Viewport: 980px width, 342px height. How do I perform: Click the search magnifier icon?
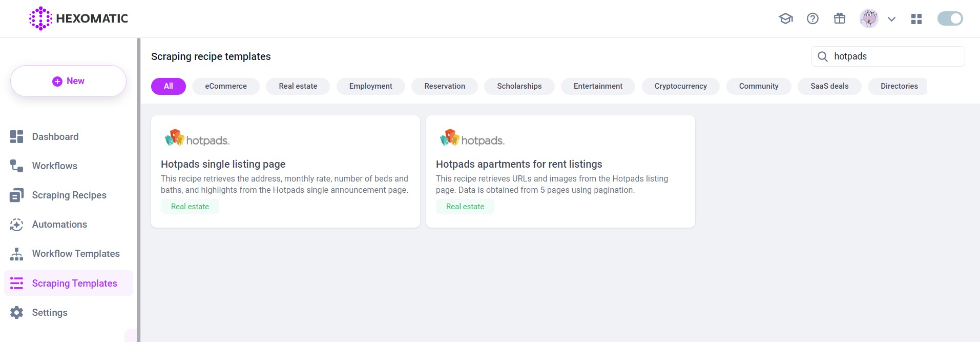823,56
